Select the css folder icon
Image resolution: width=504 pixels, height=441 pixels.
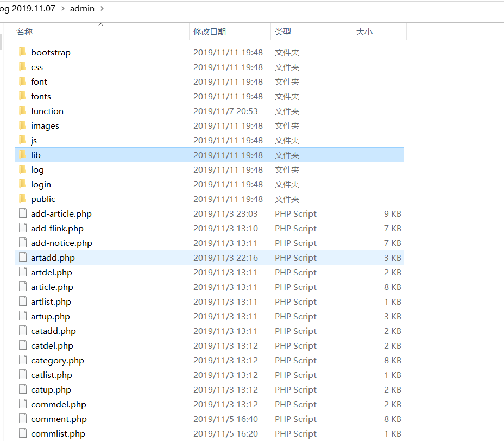click(22, 67)
